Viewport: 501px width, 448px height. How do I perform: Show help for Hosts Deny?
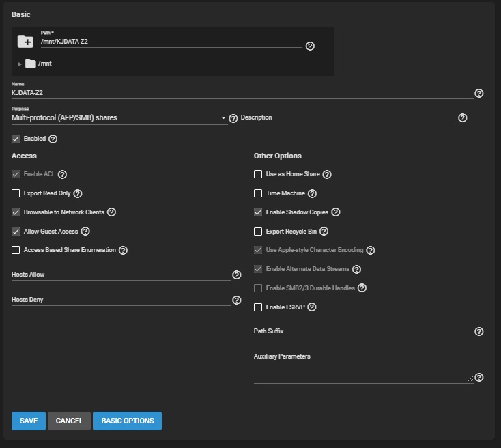tap(236, 300)
